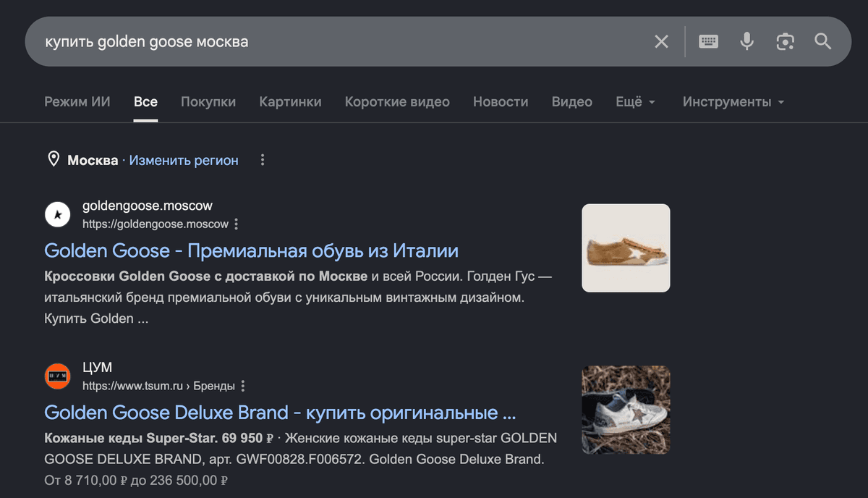Click the price range От 8 710,00 ₽ text
868x498 pixels.
[137, 480]
